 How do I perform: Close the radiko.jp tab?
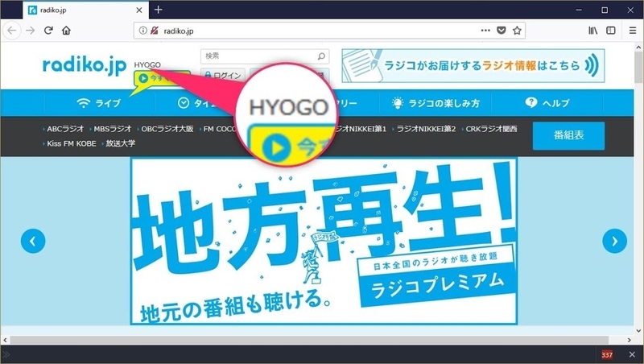pos(139,10)
